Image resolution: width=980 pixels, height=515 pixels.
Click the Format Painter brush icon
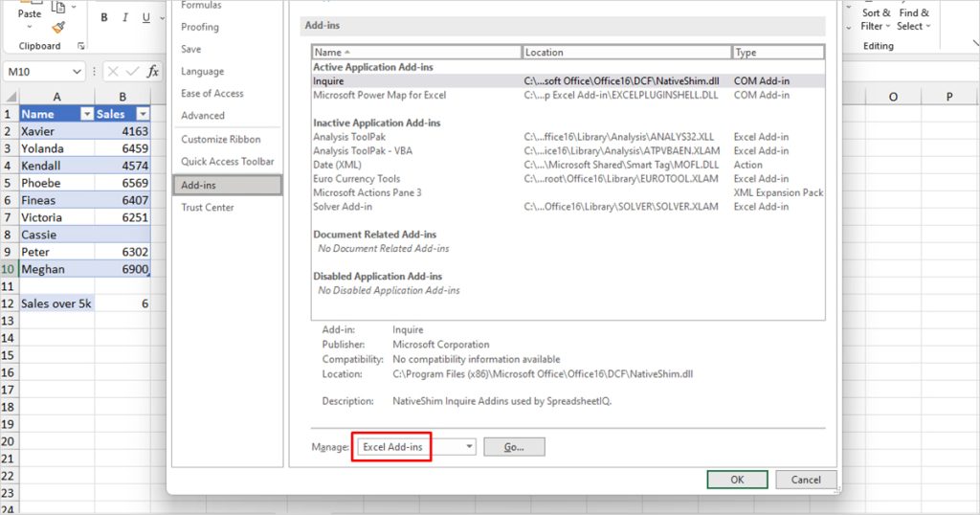(58, 27)
